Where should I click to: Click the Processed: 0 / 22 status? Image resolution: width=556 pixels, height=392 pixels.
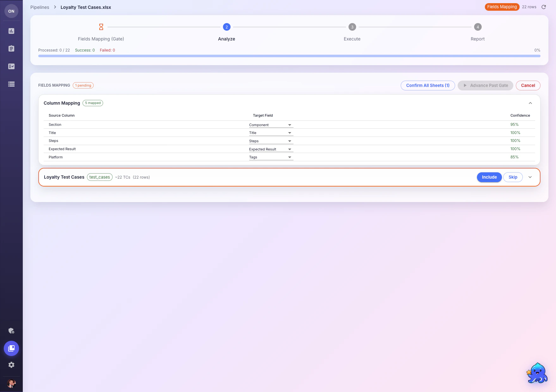[54, 50]
